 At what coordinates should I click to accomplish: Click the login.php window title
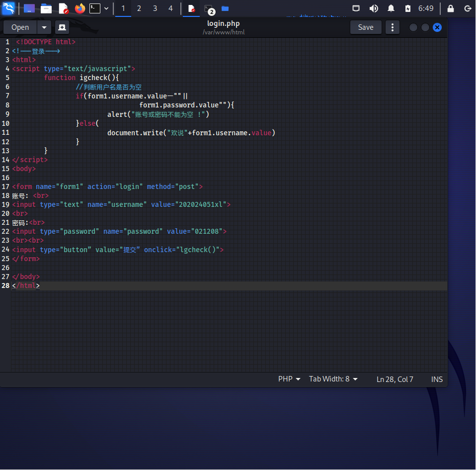pyautogui.click(x=224, y=23)
